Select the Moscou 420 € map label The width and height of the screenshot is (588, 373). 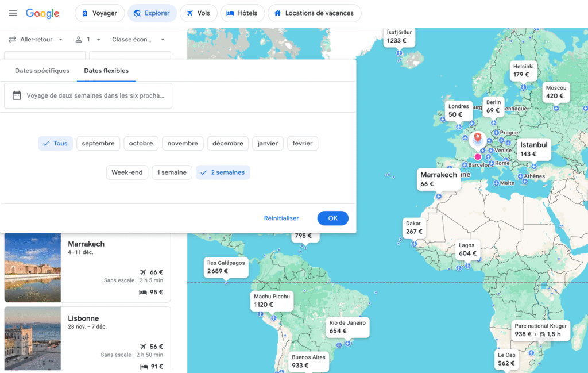556,92
